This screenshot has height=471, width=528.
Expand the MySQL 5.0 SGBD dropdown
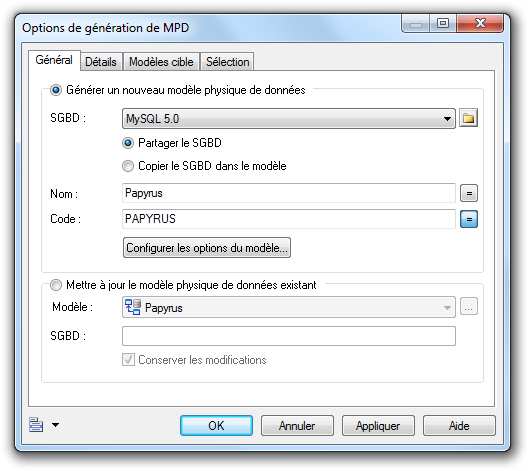pyautogui.click(x=447, y=119)
